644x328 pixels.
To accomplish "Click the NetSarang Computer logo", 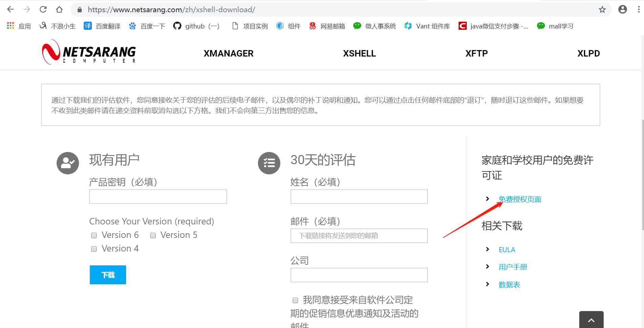I will [89, 52].
